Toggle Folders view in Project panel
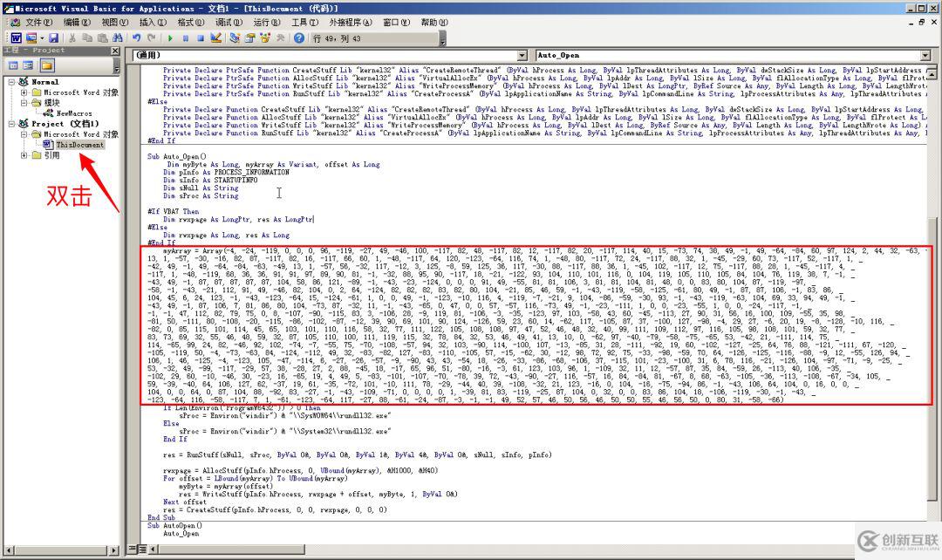Screen dimensions: 942x560 [47, 65]
